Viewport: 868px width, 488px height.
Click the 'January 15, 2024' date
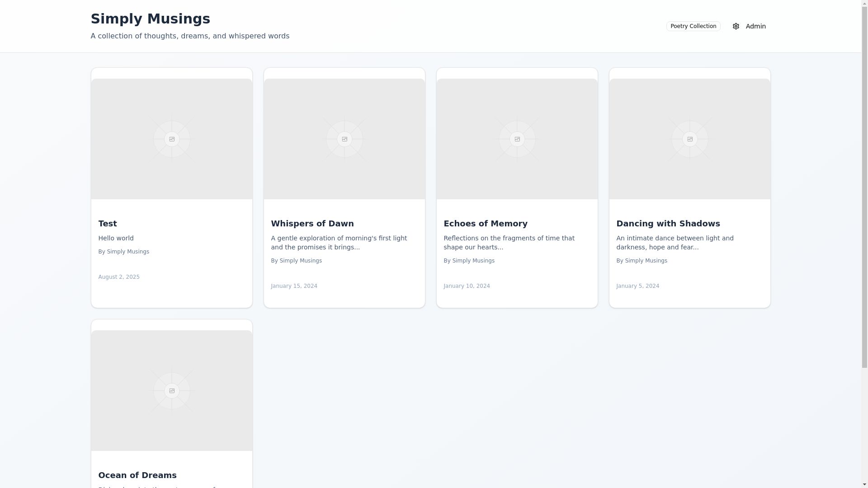(294, 286)
